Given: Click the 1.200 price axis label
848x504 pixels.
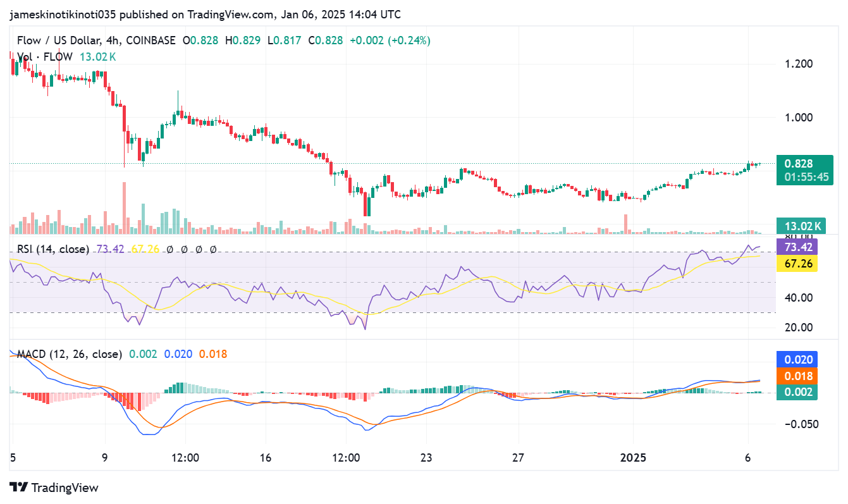Looking at the screenshot, I should pyautogui.click(x=797, y=64).
